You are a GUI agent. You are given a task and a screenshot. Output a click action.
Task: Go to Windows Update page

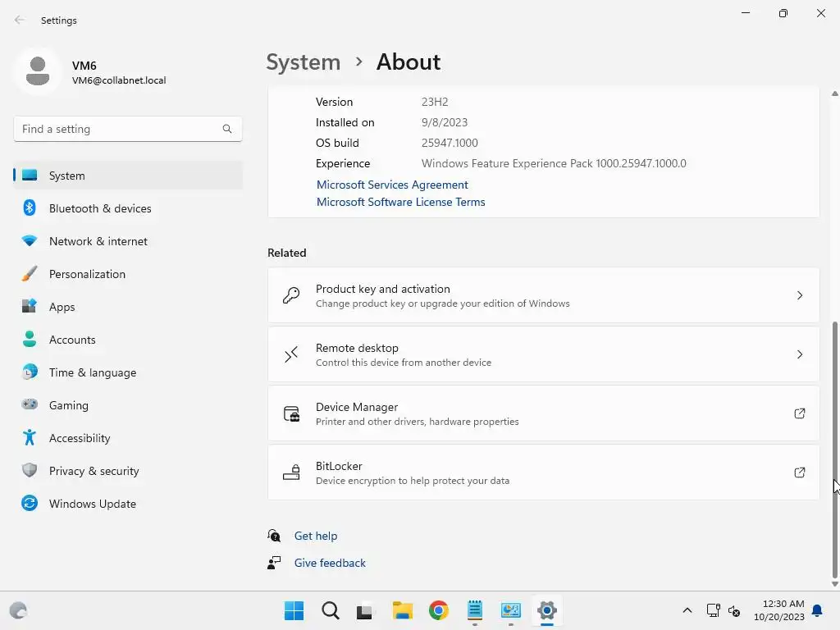click(x=128, y=503)
